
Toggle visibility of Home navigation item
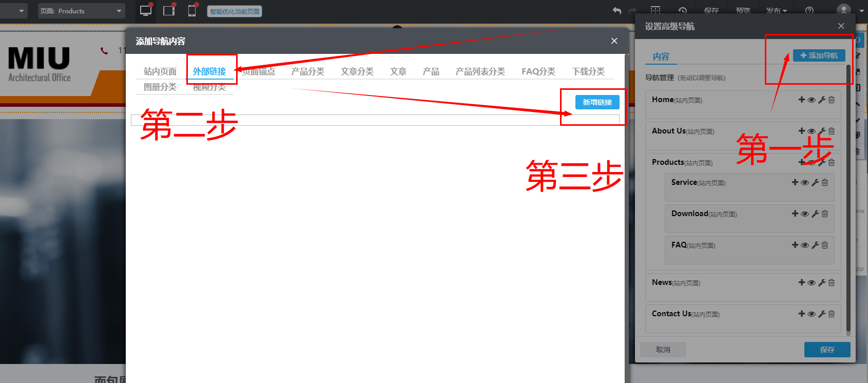(x=812, y=100)
